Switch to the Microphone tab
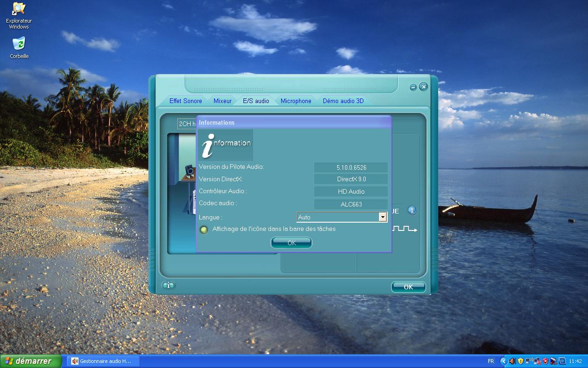 296,101
